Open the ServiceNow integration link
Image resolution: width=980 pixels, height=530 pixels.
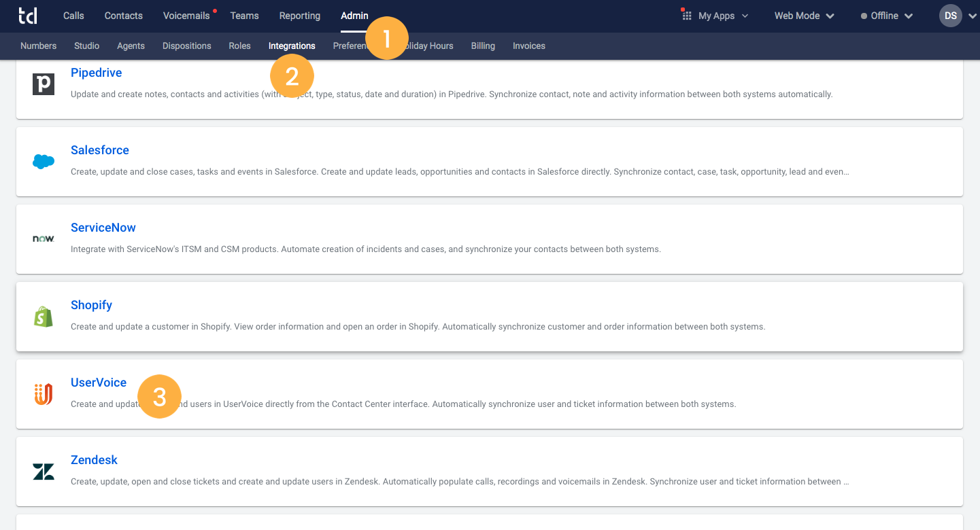pos(103,228)
